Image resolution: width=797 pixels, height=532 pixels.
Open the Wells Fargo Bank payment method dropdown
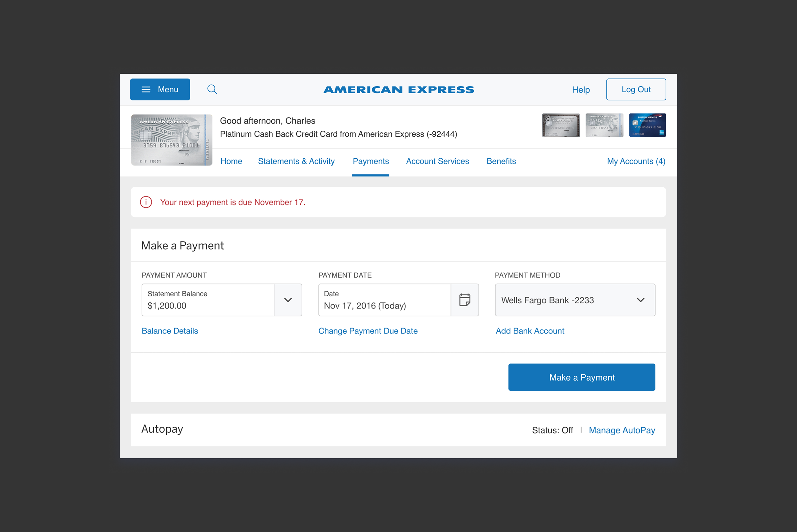[575, 300]
